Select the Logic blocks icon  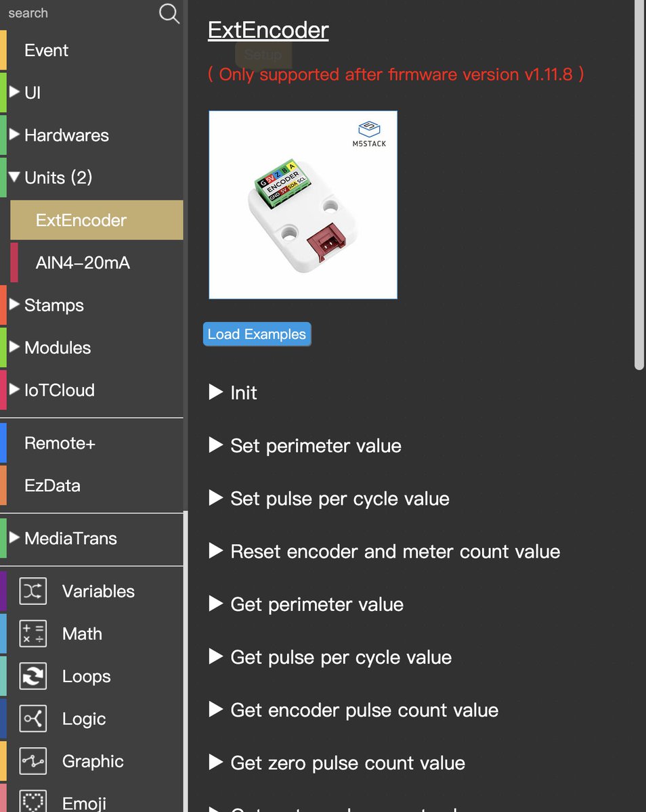33,718
